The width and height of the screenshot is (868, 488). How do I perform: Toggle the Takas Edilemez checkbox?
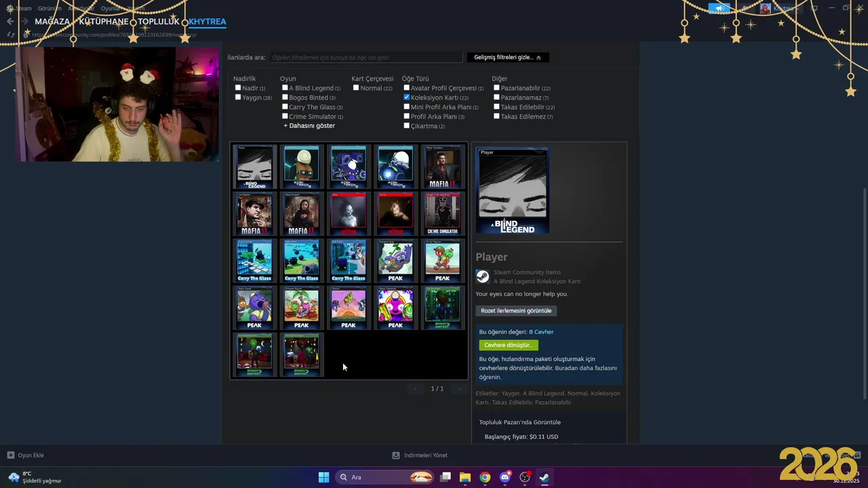[496, 116]
